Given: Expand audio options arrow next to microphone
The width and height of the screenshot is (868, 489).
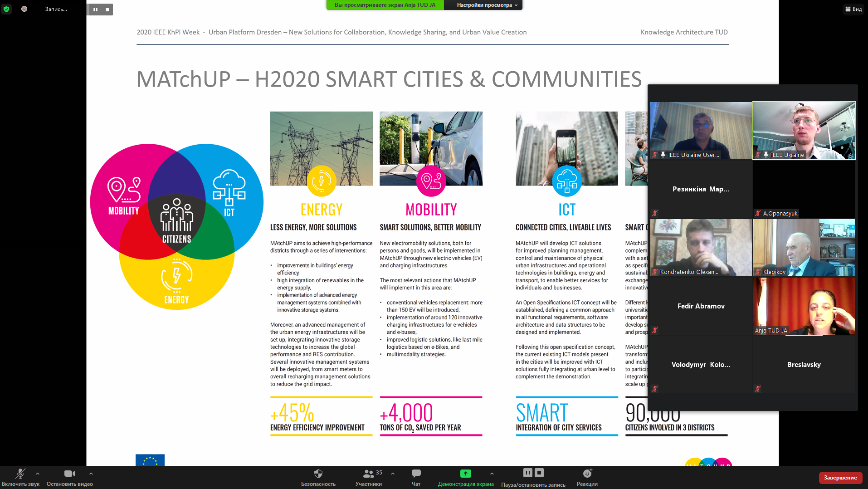Looking at the screenshot, I should click(x=38, y=474).
